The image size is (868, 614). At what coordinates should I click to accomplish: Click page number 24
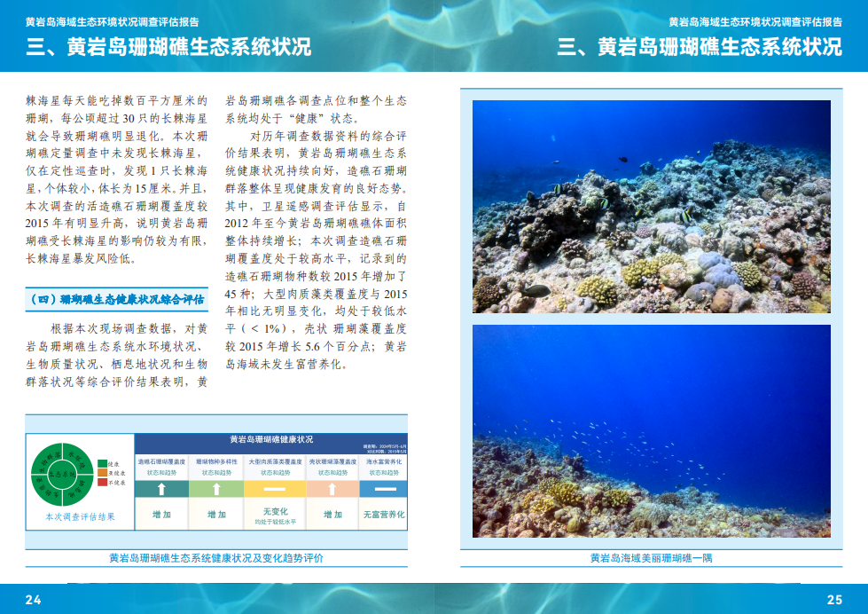coord(33,600)
